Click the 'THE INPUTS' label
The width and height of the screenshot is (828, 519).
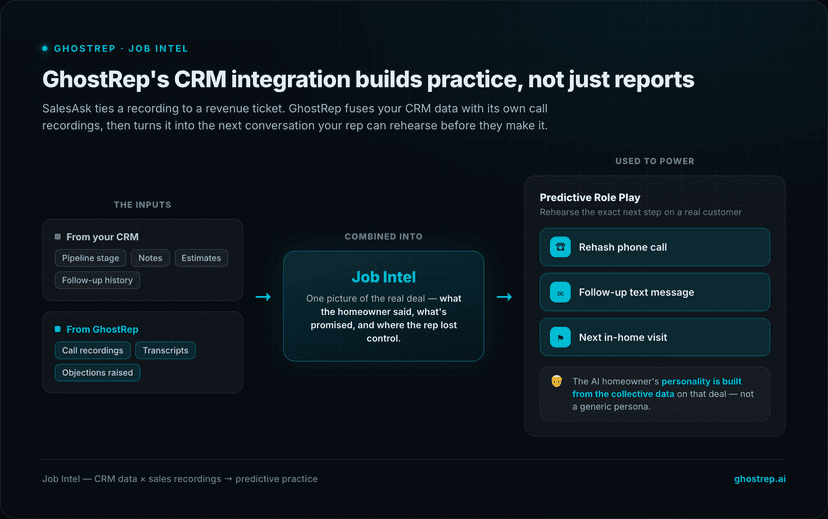click(x=143, y=205)
